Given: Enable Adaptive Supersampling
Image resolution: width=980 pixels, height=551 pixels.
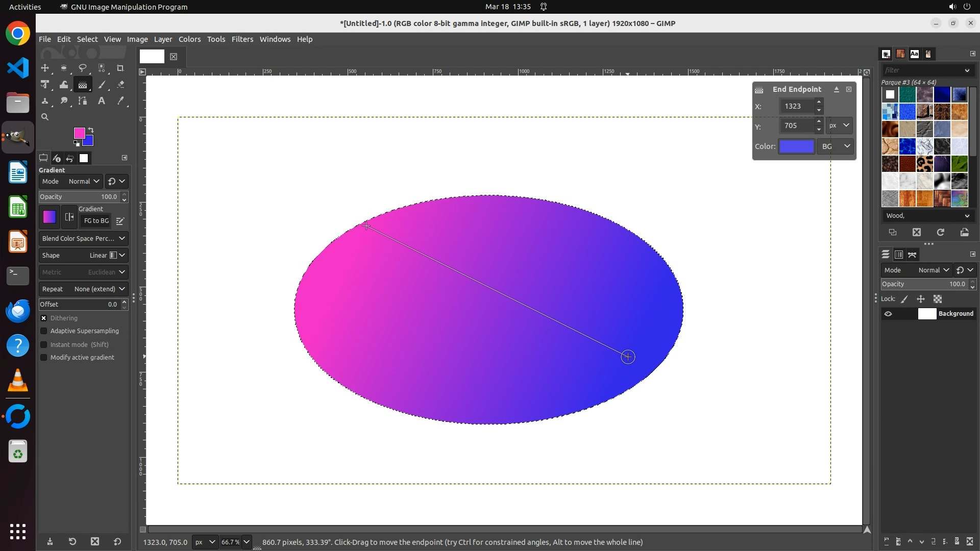Looking at the screenshot, I should coord(44,331).
